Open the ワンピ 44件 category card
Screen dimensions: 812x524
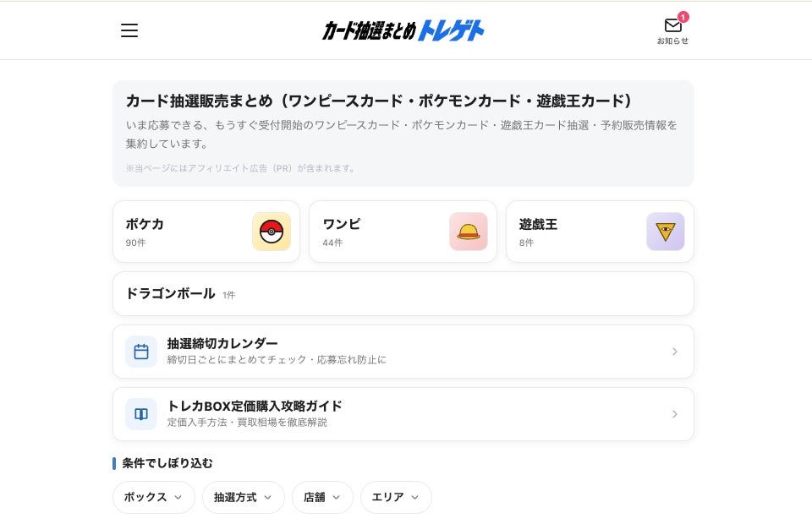pos(403,232)
